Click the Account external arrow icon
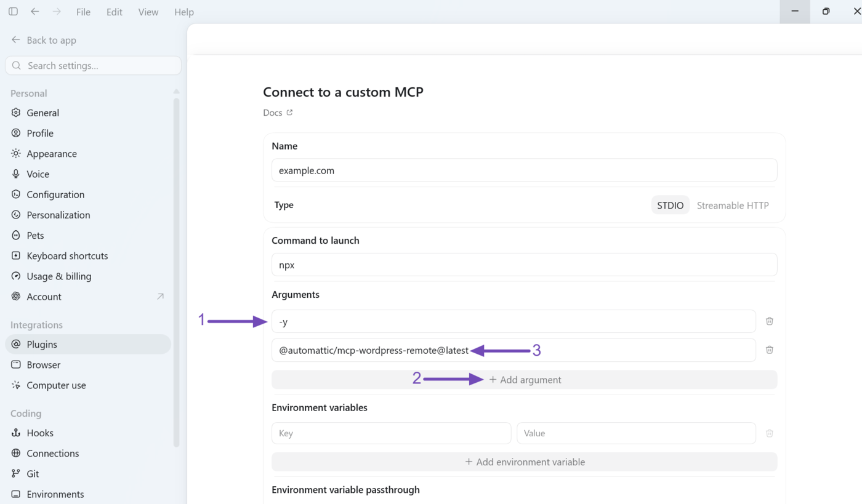The width and height of the screenshot is (862, 504). pyautogui.click(x=160, y=296)
